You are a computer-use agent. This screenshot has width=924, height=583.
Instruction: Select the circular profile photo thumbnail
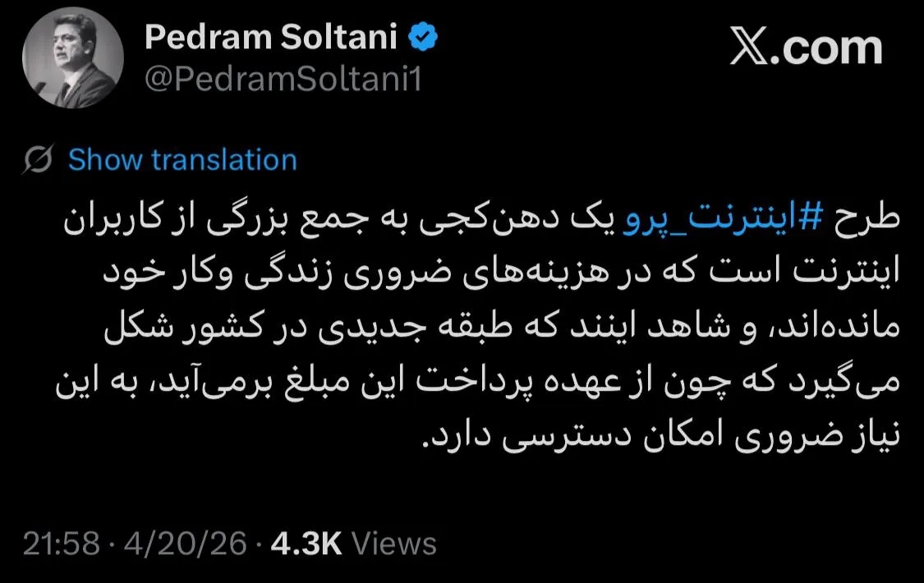pos(72,57)
